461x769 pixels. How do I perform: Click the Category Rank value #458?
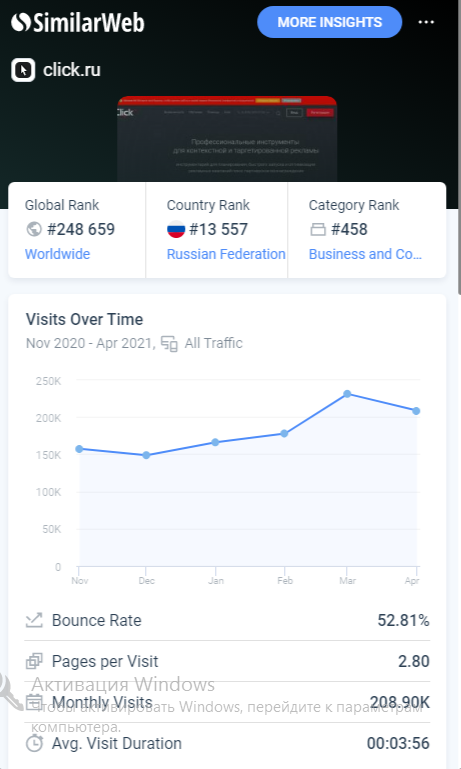[349, 229]
